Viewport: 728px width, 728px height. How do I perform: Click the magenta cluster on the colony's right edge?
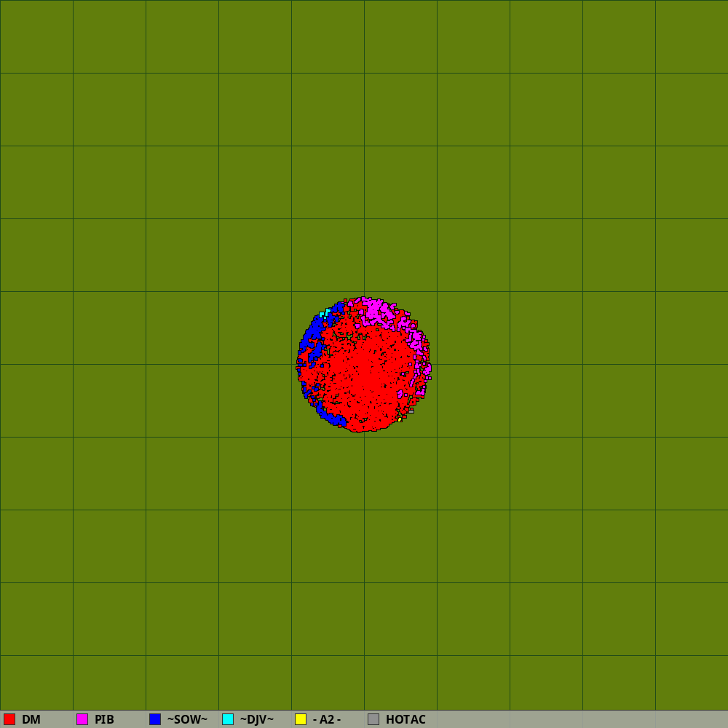click(426, 368)
